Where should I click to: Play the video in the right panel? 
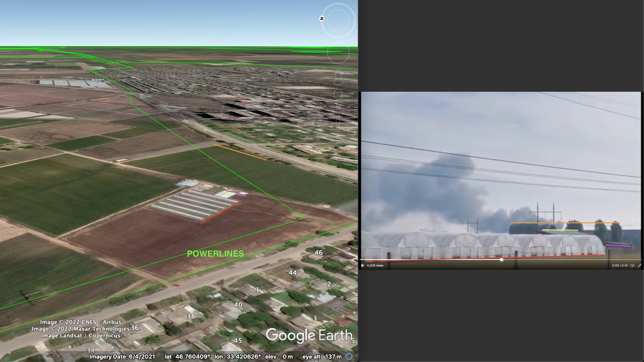point(363,265)
